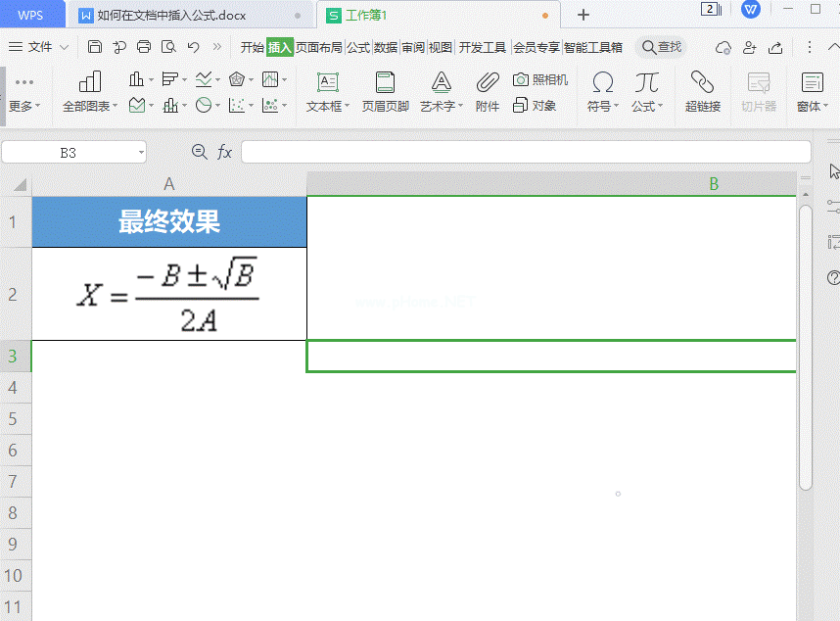Insert a bar chart icon
The width and height of the screenshot is (840, 621).
[169, 80]
